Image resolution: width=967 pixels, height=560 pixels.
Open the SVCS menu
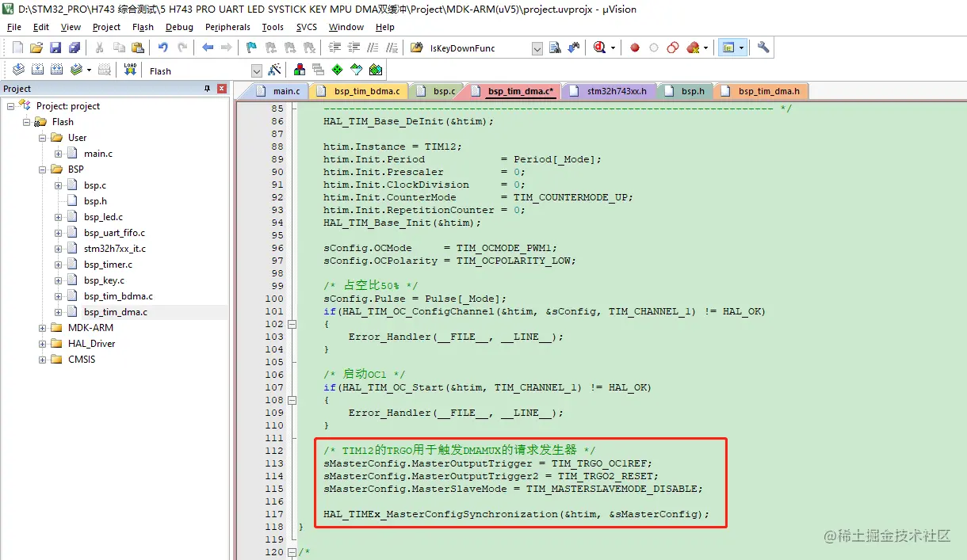coord(307,27)
